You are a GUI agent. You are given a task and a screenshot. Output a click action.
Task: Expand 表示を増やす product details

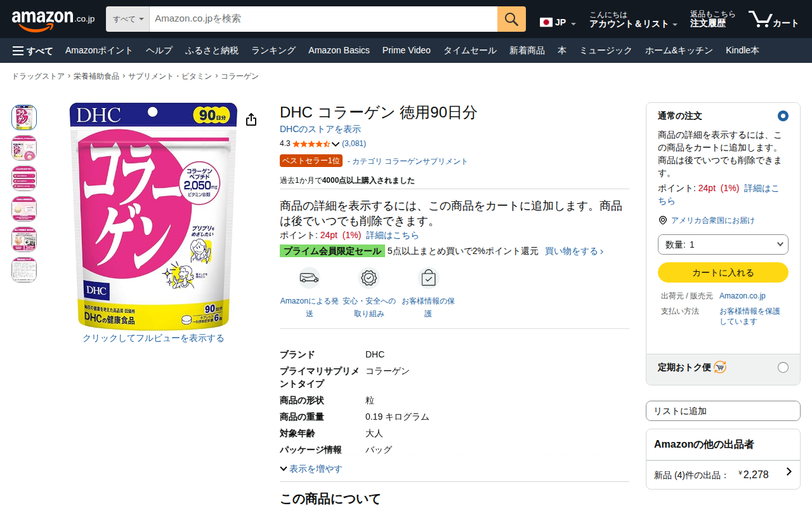[x=311, y=469]
